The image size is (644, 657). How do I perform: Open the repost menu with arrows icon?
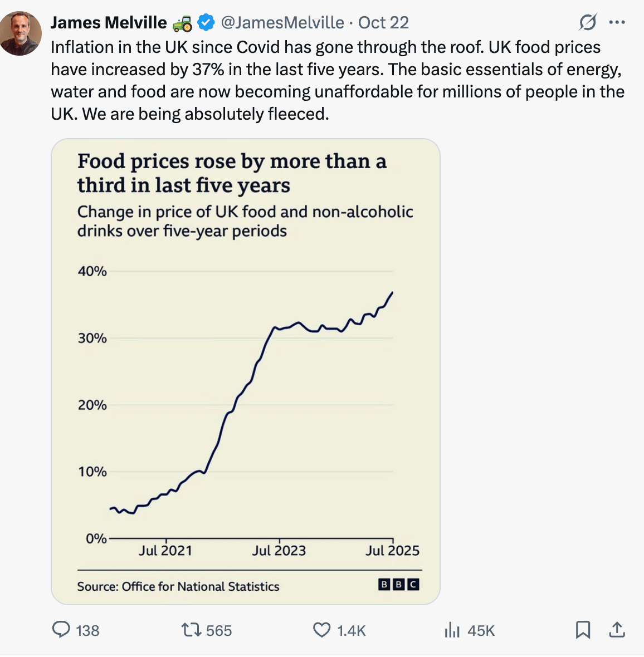(191, 630)
